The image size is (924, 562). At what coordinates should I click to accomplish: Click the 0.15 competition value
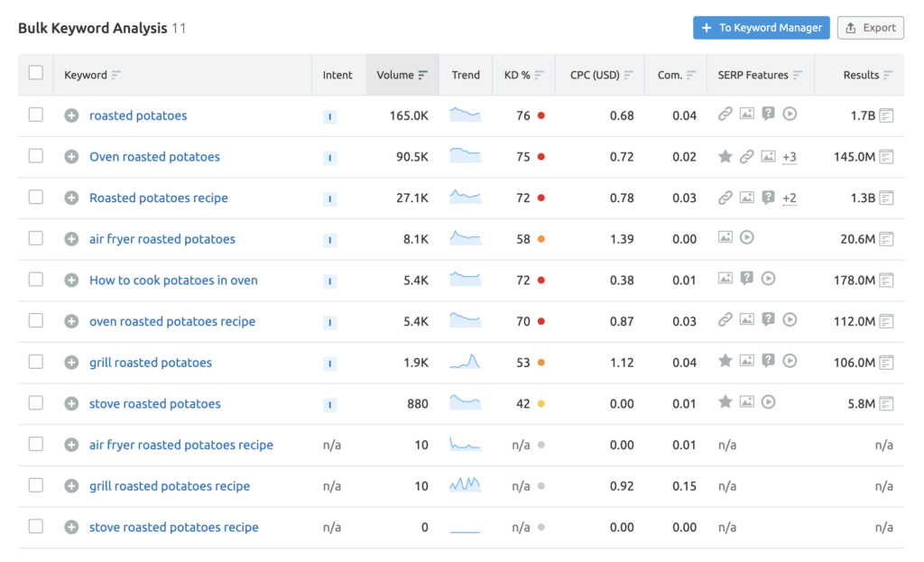pyautogui.click(x=684, y=486)
